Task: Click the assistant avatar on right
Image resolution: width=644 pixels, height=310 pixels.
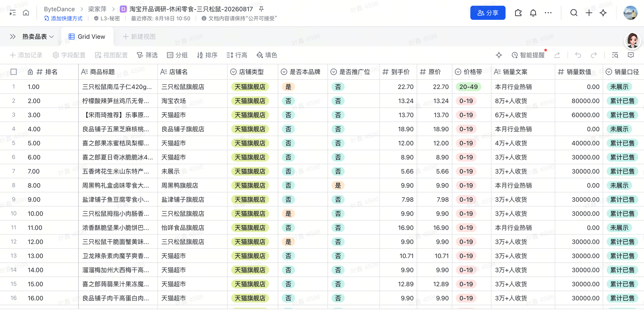Action: (633, 41)
